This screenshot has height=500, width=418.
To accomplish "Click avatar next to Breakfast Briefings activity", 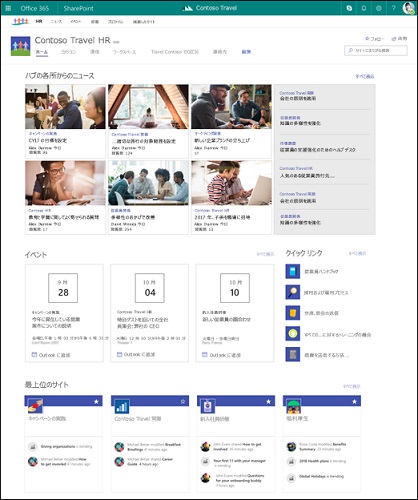I will [119, 447].
